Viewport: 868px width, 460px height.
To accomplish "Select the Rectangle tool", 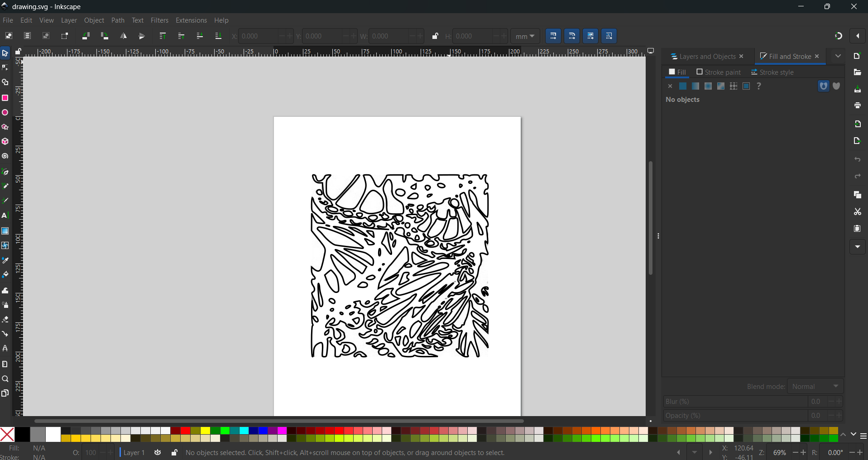I will click(5, 98).
